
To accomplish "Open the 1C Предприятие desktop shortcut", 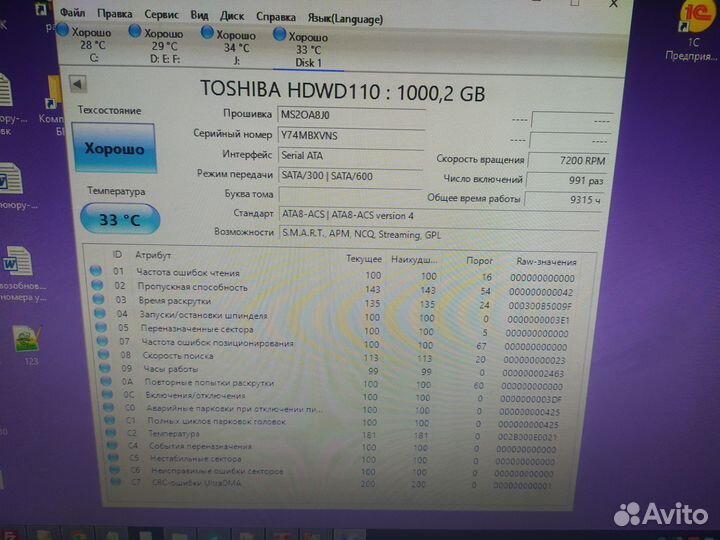I will [x=693, y=31].
